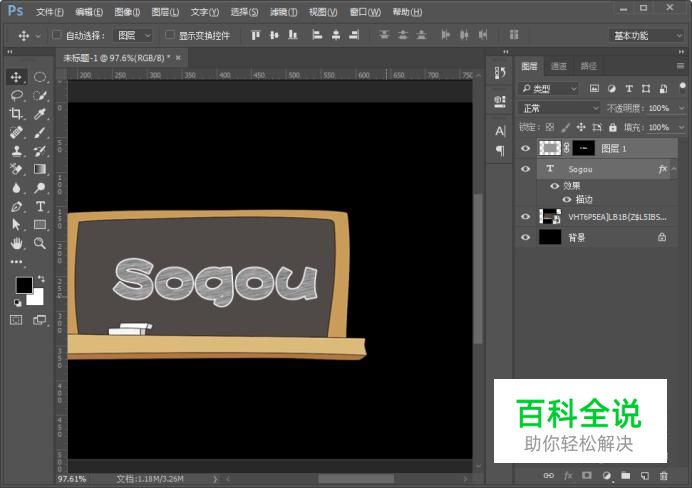Select the Spot Healing Brush tool
The image size is (692, 488).
pos(16,132)
